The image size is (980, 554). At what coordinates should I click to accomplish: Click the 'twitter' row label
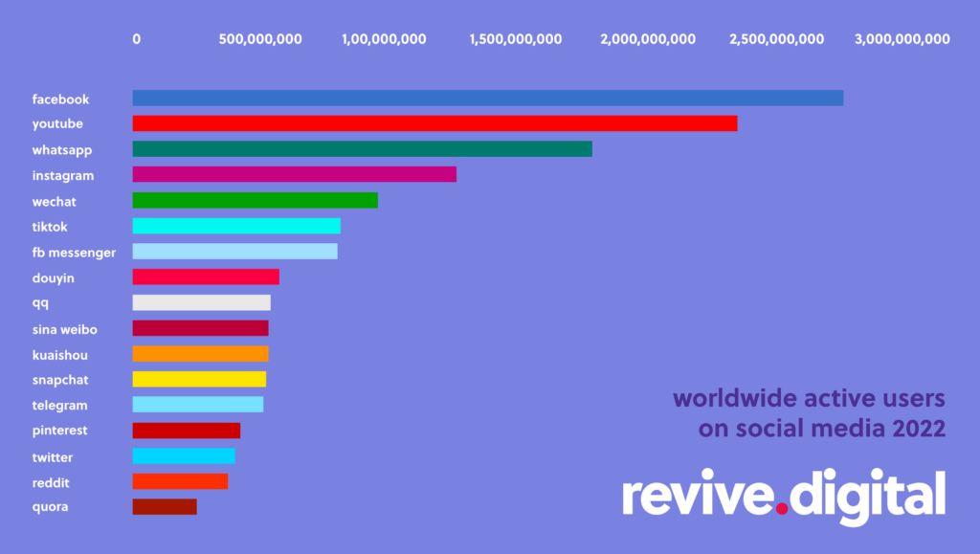[53, 457]
